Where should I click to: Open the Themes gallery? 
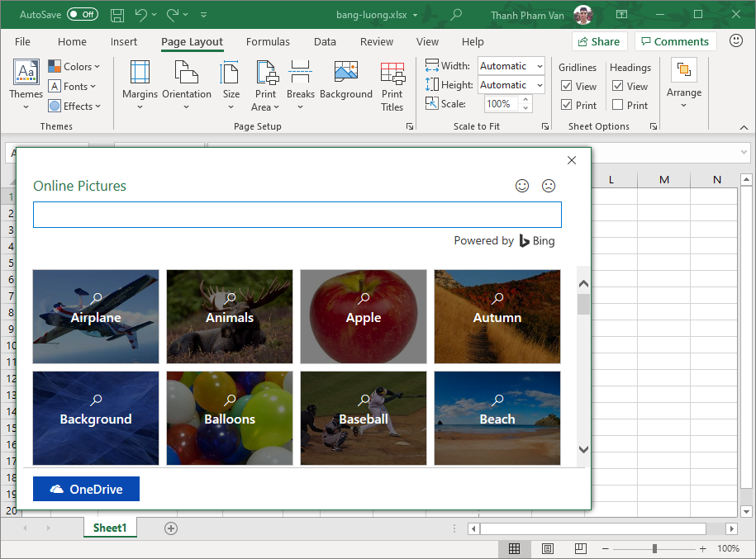(26, 84)
